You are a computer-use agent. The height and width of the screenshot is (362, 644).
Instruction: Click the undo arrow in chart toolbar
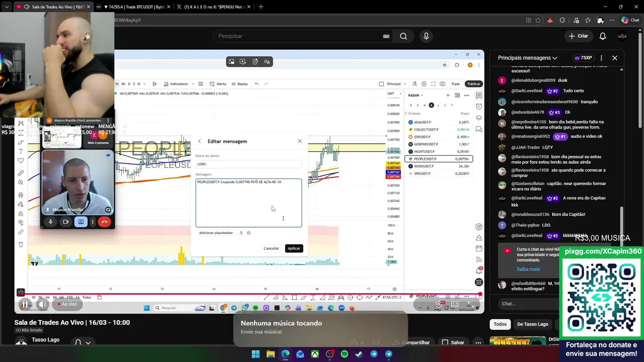click(x=257, y=84)
